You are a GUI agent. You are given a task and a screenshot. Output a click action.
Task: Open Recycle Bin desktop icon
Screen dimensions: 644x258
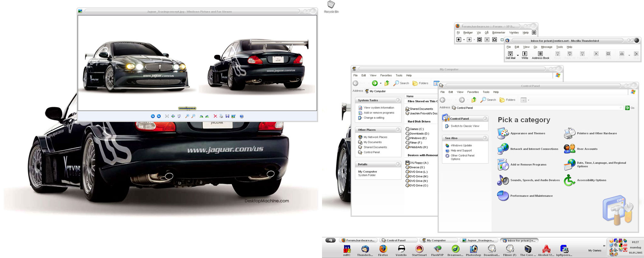click(331, 7)
